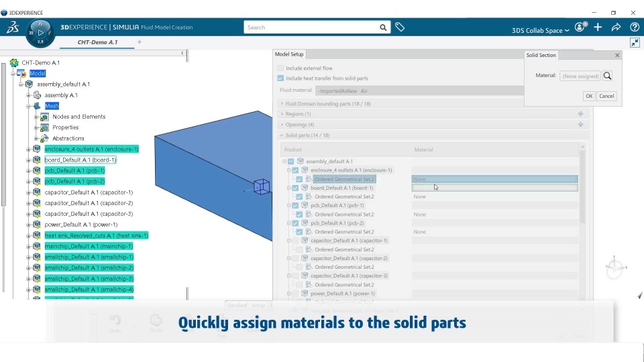This screenshot has height=362, width=644.
Task: Collapse the tree panel with arrow
Action: [x=182, y=53]
